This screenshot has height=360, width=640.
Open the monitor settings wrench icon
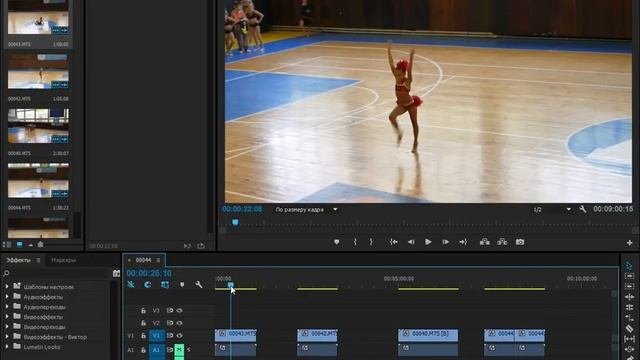[582, 209]
